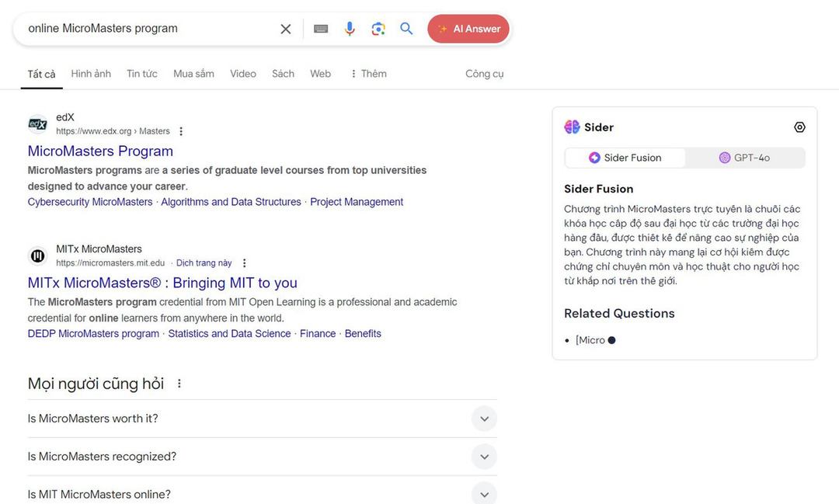The width and height of the screenshot is (839, 504).
Task: Open the Project Management sitelink
Action: pos(357,202)
